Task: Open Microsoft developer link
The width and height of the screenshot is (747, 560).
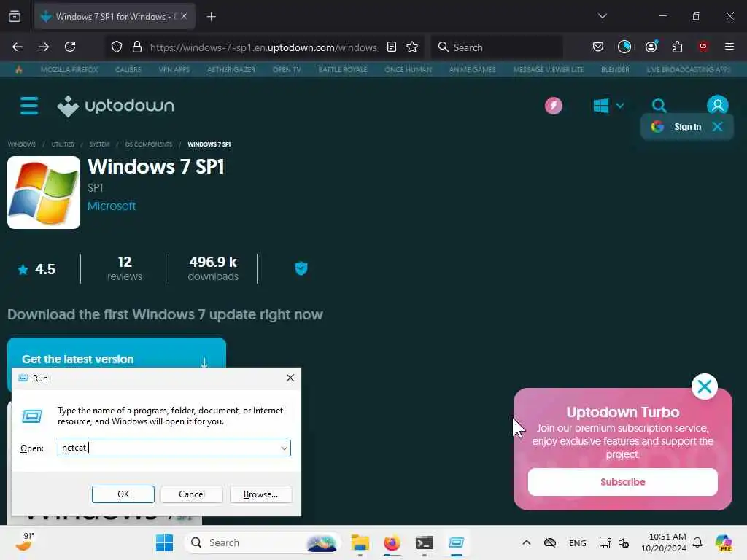Action: pyautogui.click(x=112, y=206)
